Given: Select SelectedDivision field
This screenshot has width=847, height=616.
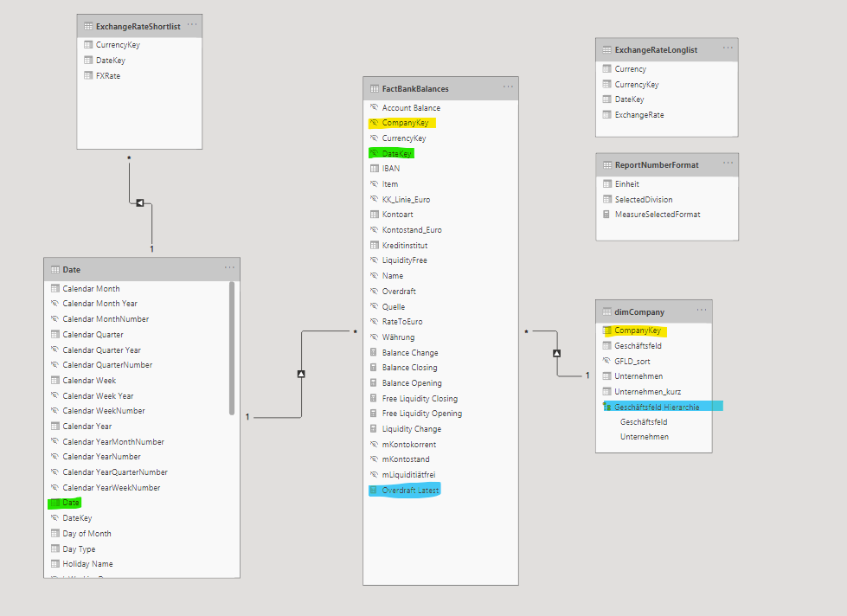Looking at the screenshot, I should pyautogui.click(x=644, y=199).
